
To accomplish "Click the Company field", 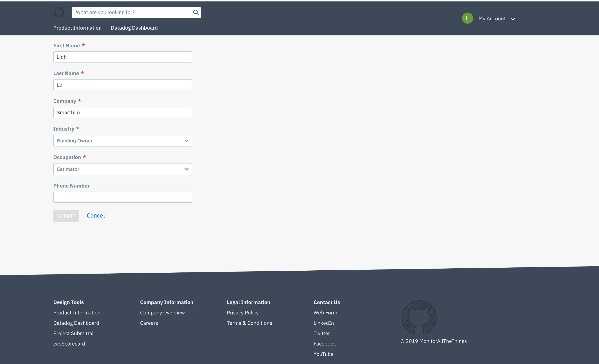I will tap(123, 112).
